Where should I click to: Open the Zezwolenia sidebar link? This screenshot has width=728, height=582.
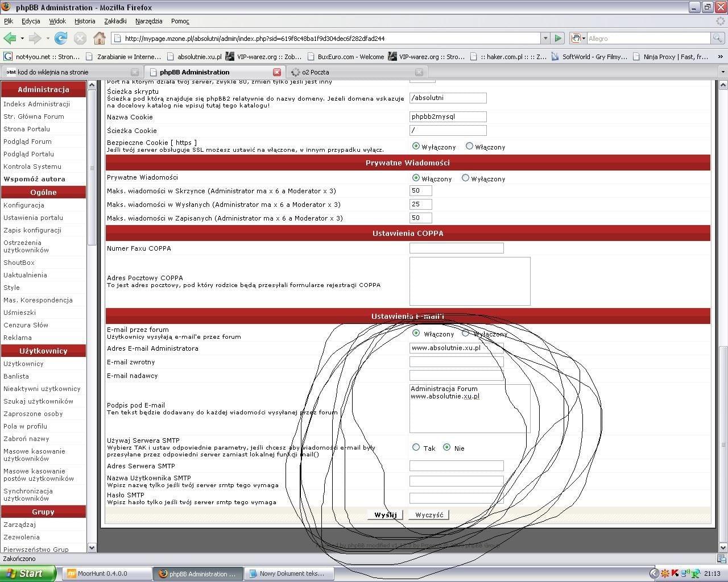coord(22,537)
